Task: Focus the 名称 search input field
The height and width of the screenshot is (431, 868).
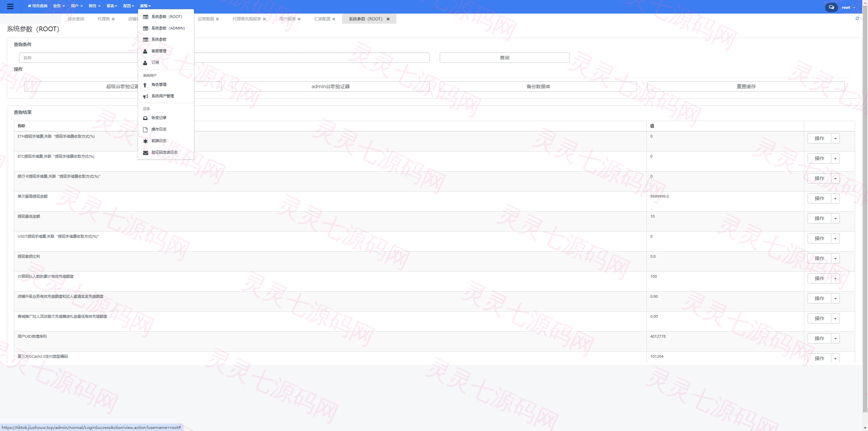Action: click(x=224, y=58)
